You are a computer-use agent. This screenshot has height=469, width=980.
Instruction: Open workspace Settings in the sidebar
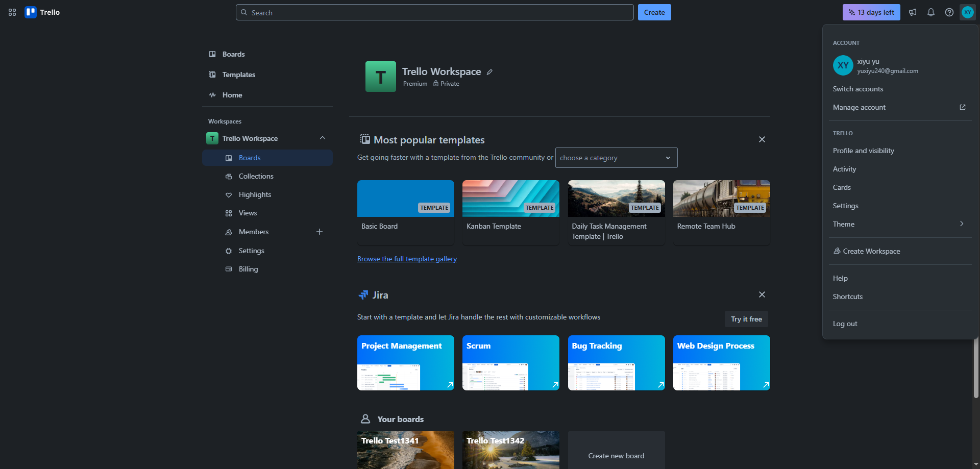267,251
